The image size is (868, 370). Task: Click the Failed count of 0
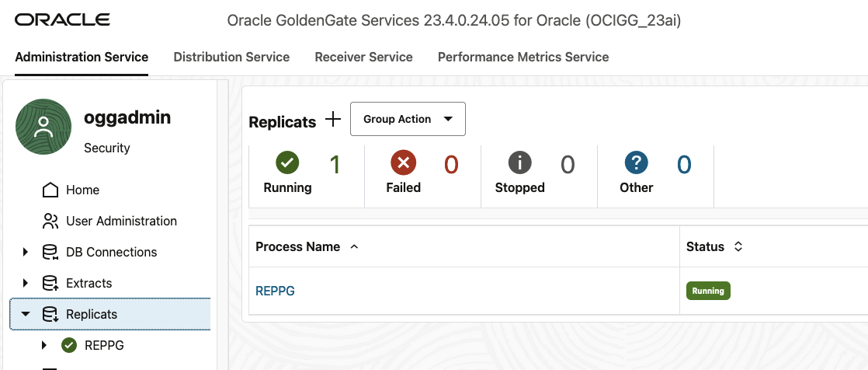(452, 165)
